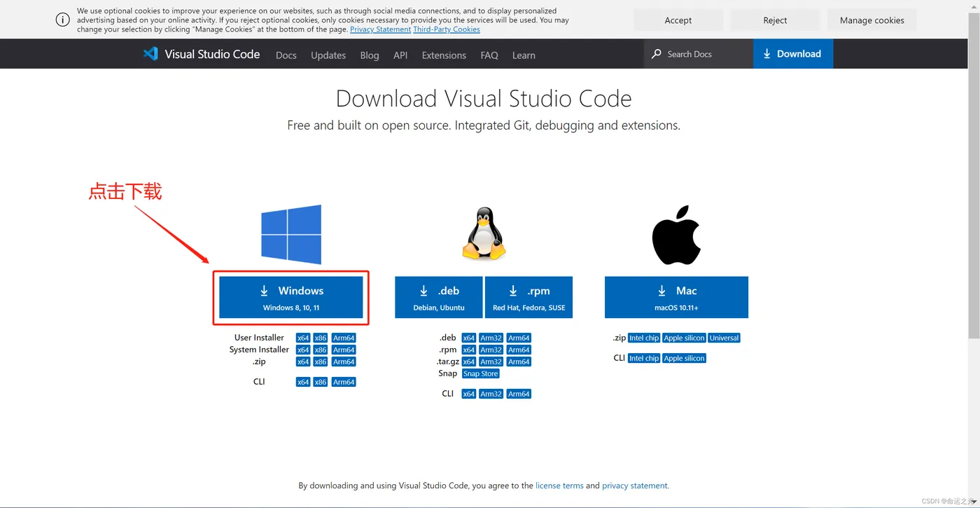This screenshot has height=508, width=980.
Task: Download Linux CLI x64
Action: (x=469, y=394)
